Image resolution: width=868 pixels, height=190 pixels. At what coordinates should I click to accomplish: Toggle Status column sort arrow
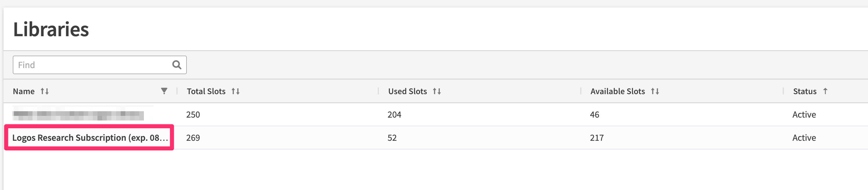(x=825, y=91)
